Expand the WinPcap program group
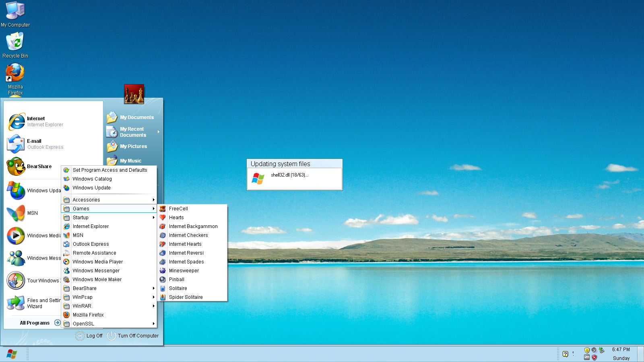The image size is (644, 362). 109,297
